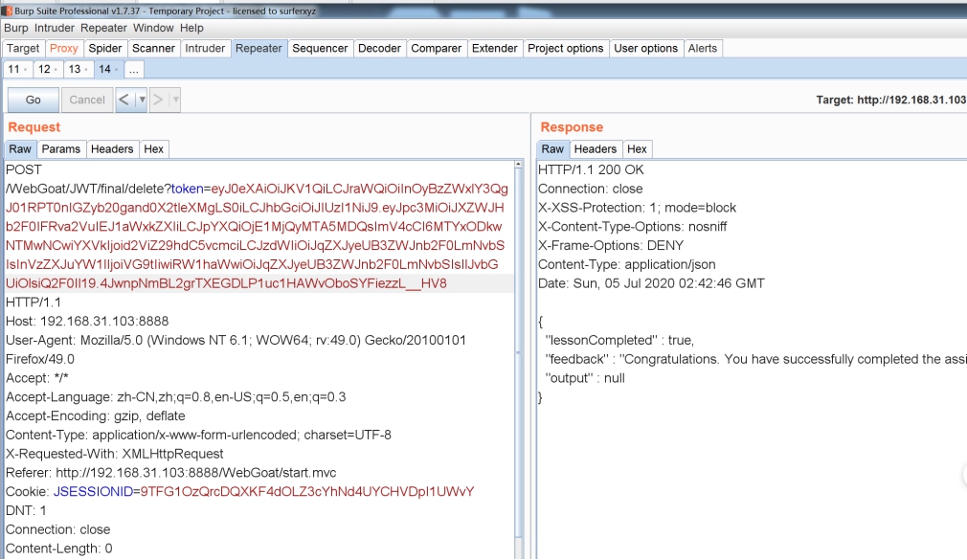
Task: Open the Burp menu
Action: point(16,28)
